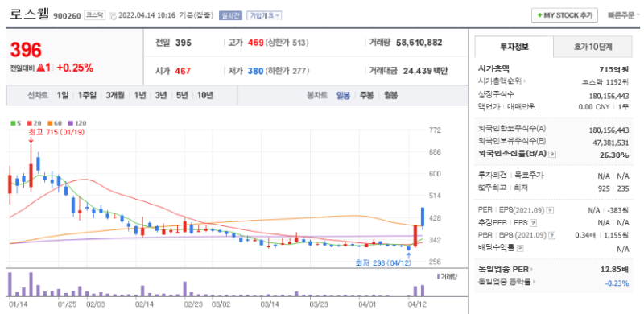Click 거래량 value 58,610,882

tap(419, 43)
